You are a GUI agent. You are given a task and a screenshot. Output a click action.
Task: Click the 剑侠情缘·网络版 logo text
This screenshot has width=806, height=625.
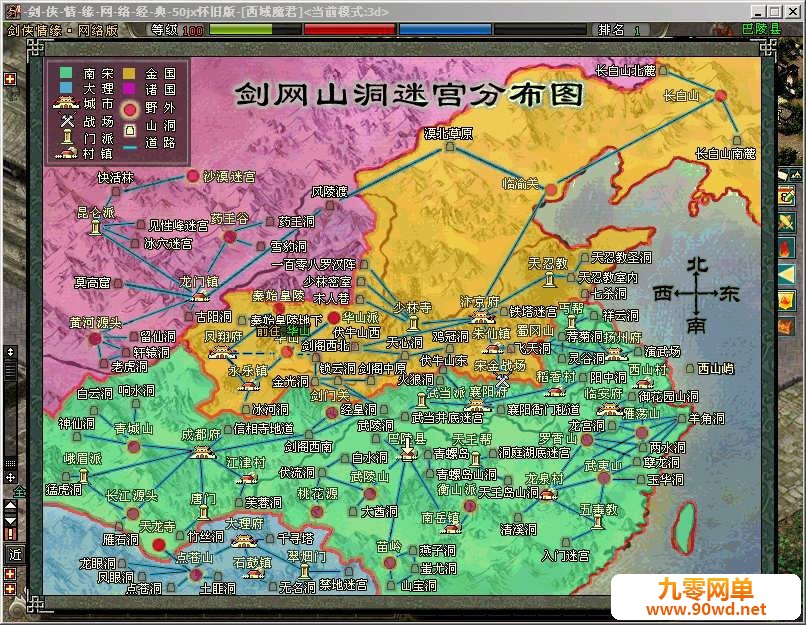click(63, 30)
